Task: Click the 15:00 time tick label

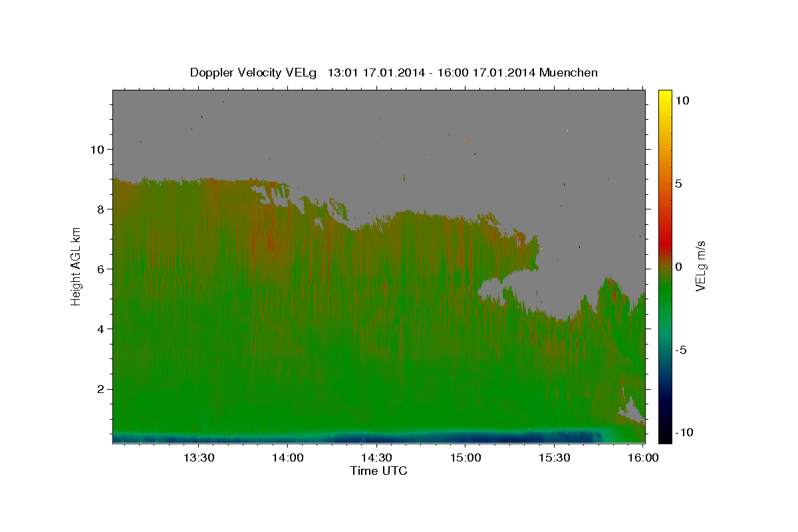Action: 465,458
